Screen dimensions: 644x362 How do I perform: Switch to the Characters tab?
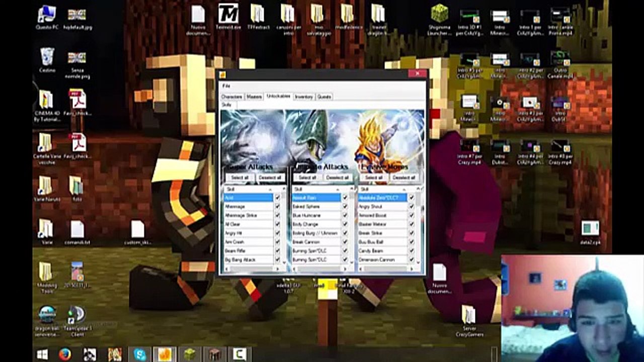[232, 97]
